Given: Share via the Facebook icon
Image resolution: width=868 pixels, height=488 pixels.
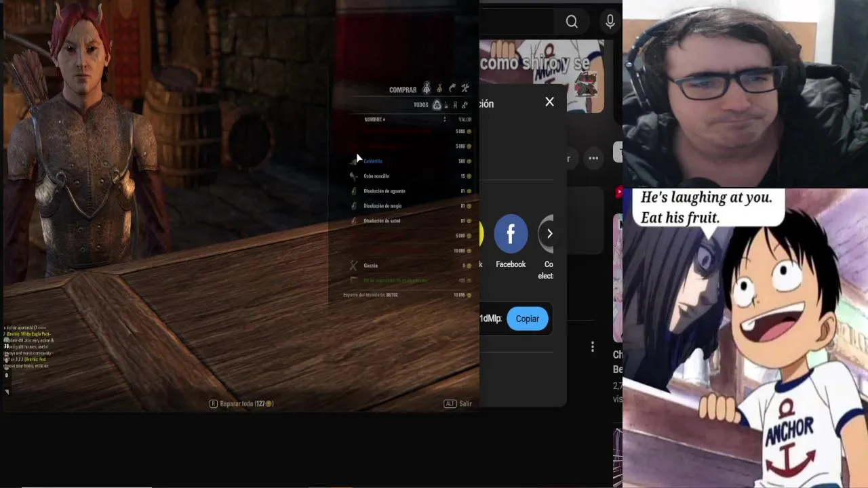Looking at the screenshot, I should pyautogui.click(x=511, y=233).
